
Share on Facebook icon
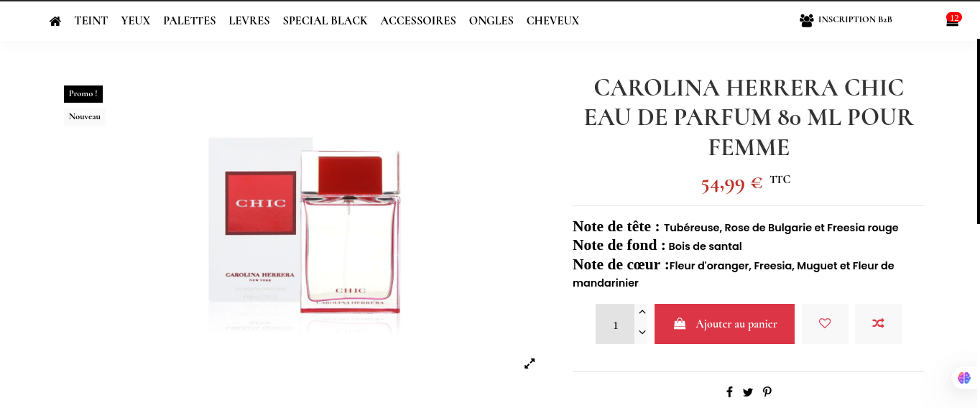point(729,391)
